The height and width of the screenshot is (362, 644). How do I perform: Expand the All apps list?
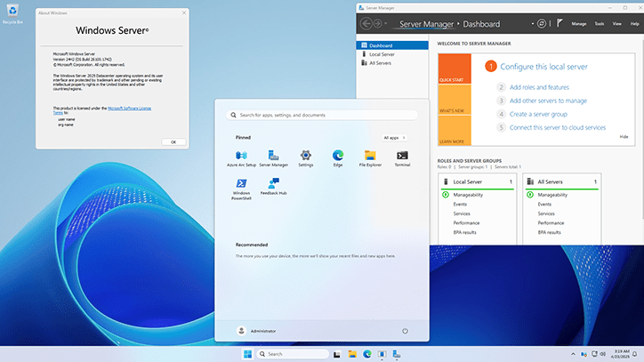pyautogui.click(x=395, y=138)
